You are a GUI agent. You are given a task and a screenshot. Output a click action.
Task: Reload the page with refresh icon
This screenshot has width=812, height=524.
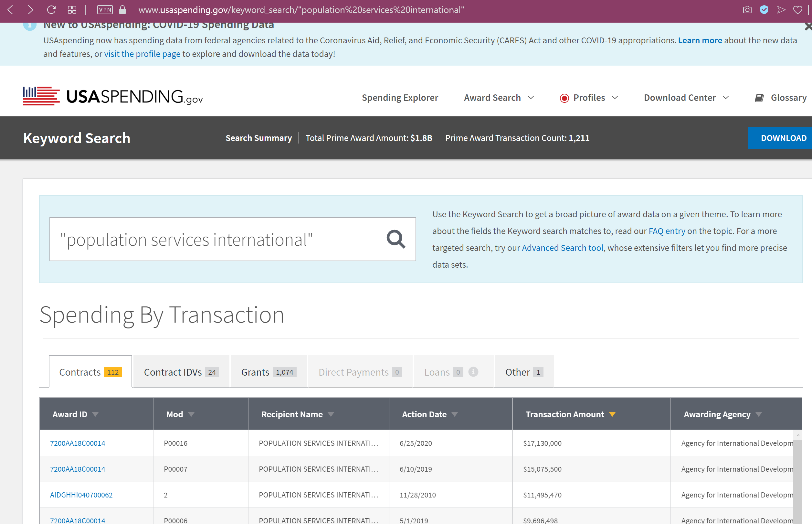pos(51,10)
